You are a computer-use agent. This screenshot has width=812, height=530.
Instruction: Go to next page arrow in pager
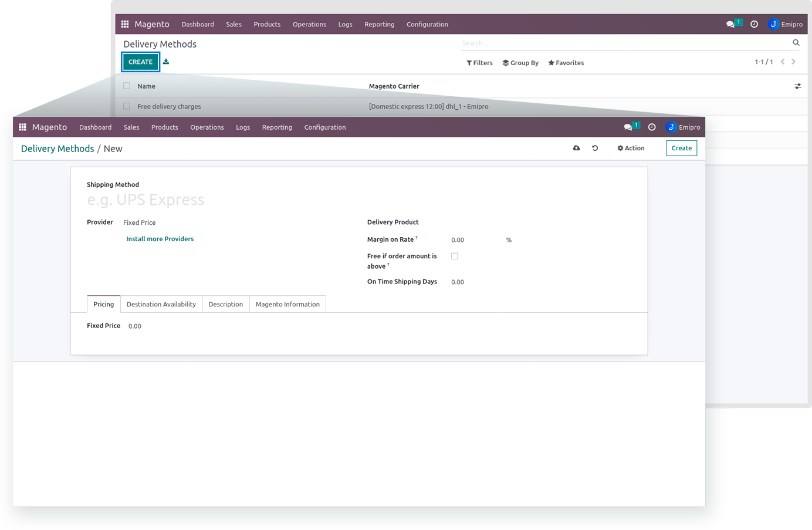pyautogui.click(x=794, y=62)
